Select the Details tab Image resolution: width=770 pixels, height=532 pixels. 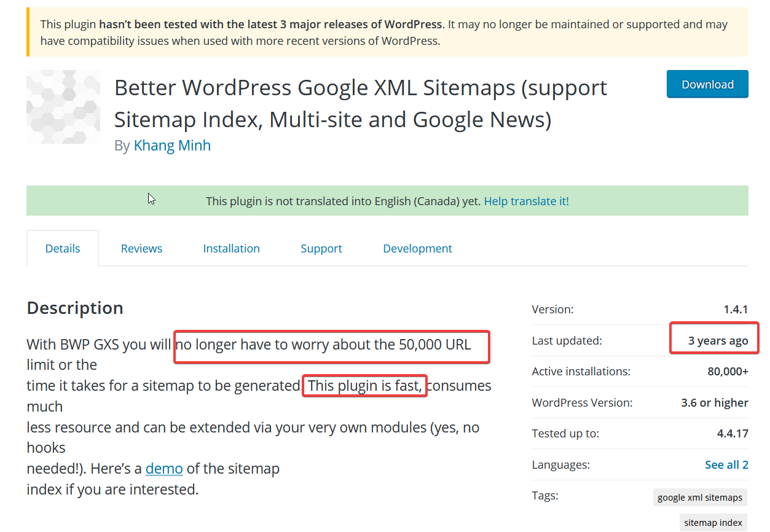(63, 248)
